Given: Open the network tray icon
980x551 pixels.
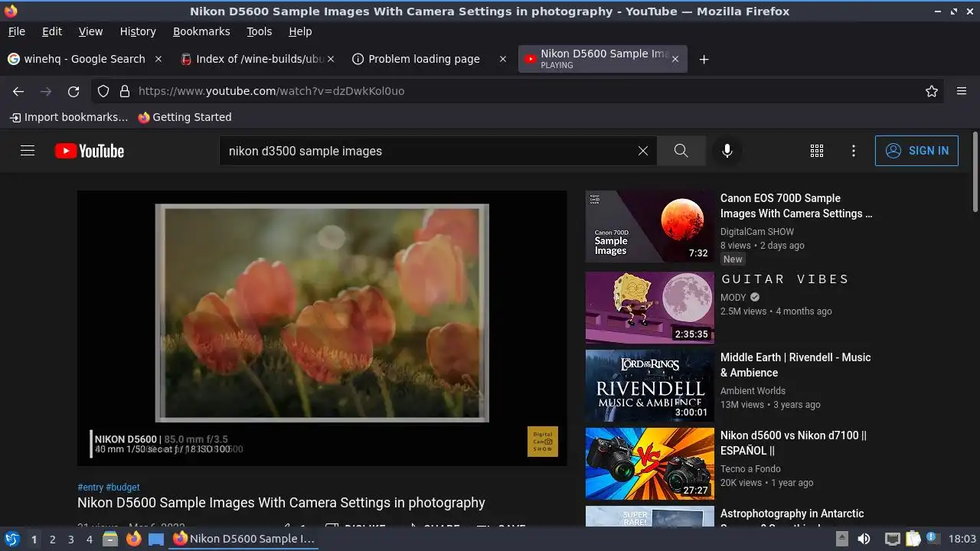Looking at the screenshot, I should click(892, 539).
